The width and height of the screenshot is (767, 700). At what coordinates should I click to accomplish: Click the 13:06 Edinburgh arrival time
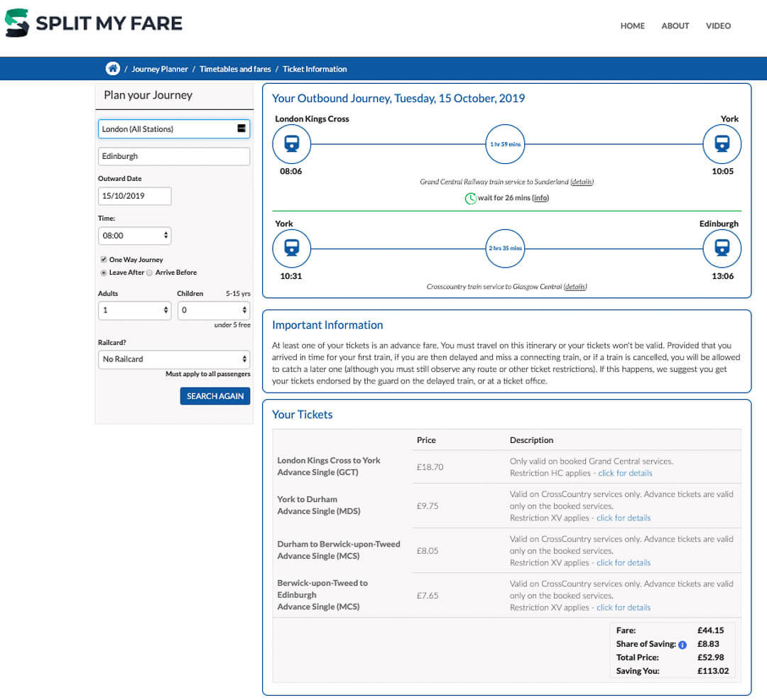point(722,276)
